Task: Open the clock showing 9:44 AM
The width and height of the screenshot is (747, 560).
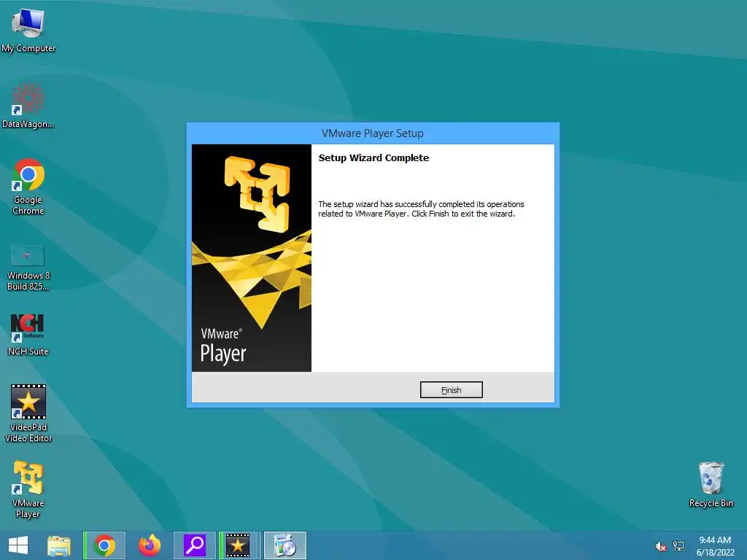Action: coord(715,545)
